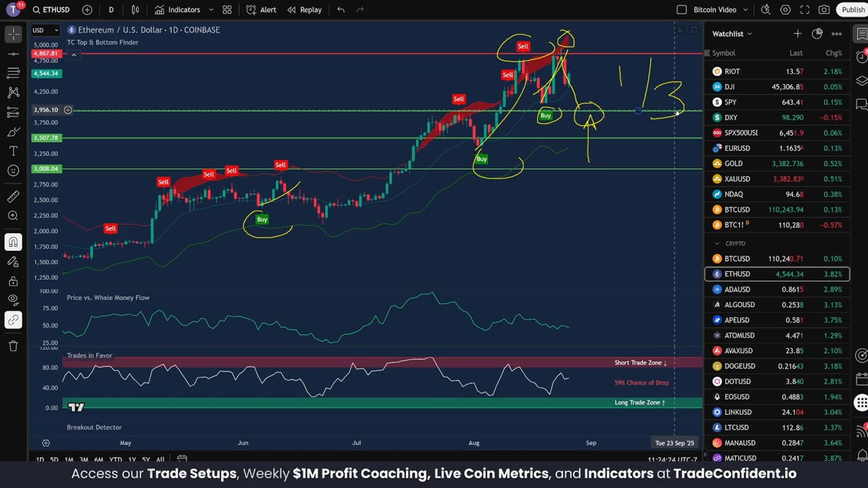Select the 1D time range
Screen dimensions: 868x488
click(39, 460)
